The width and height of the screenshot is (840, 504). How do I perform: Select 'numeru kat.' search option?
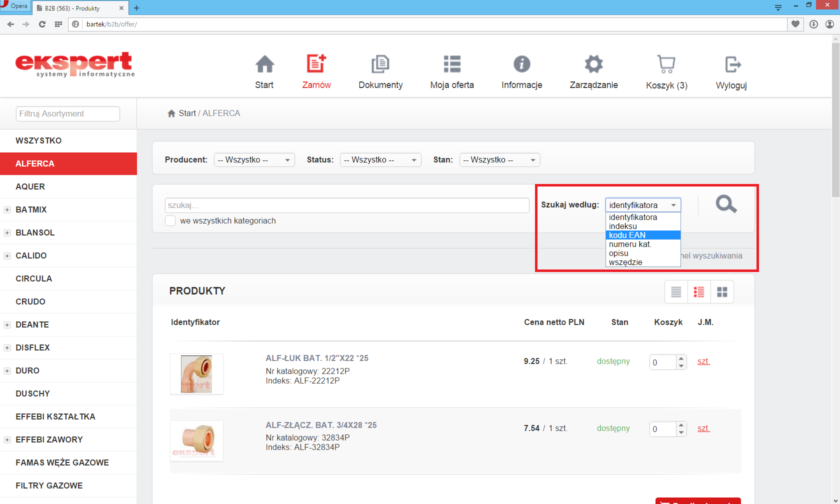(x=643, y=244)
